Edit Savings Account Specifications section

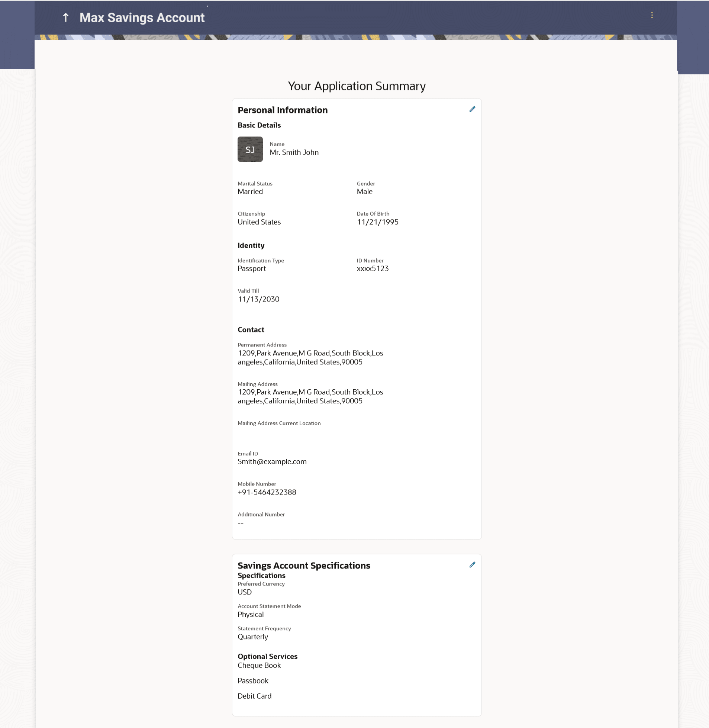472,564
